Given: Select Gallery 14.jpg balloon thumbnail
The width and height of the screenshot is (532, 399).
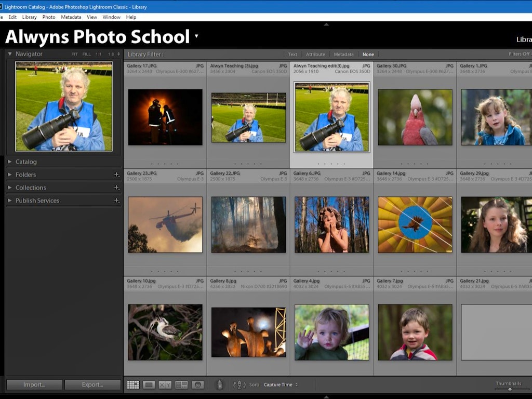Looking at the screenshot, I should [x=415, y=224].
